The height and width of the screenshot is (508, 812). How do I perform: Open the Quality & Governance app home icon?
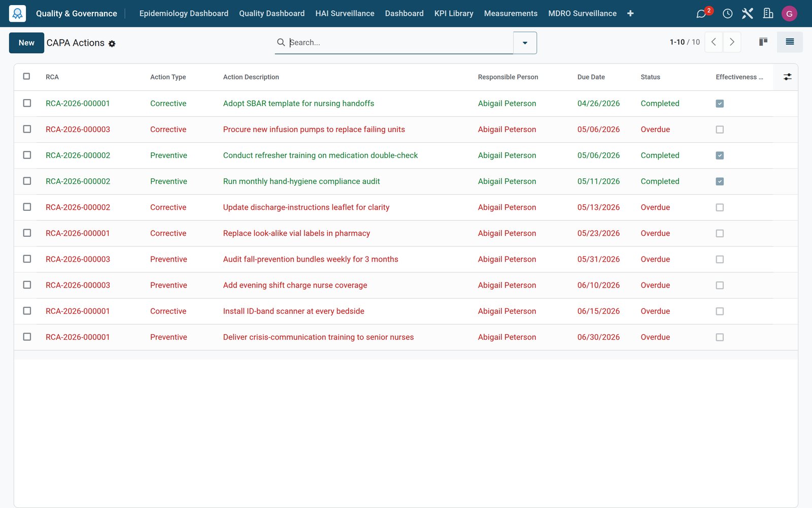click(x=17, y=14)
